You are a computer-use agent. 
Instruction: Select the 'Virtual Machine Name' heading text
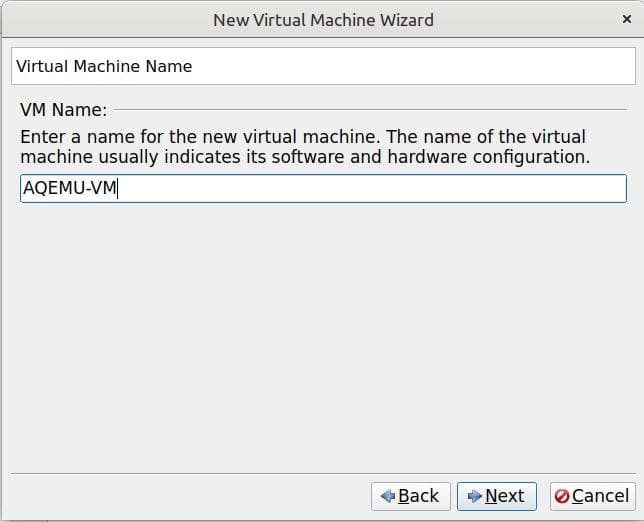click(x=104, y=66)
